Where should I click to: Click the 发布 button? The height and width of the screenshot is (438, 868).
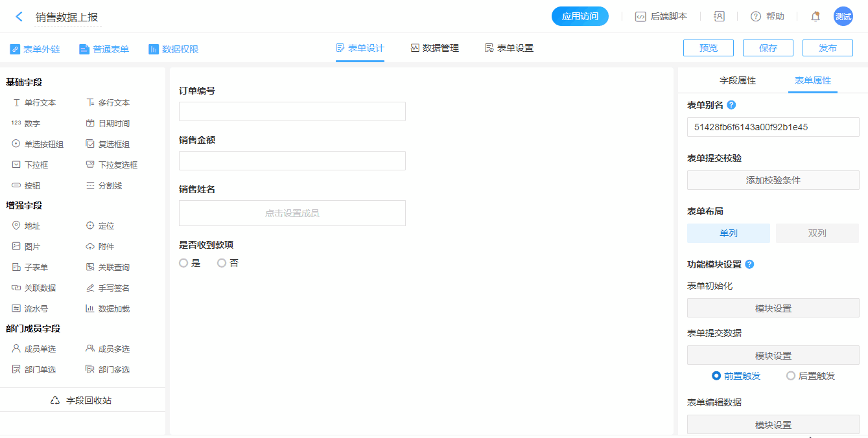tap(827, 48)
